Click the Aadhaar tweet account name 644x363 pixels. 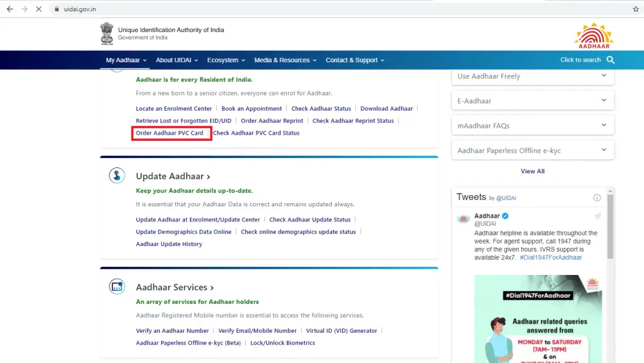(x=487, y=216)
